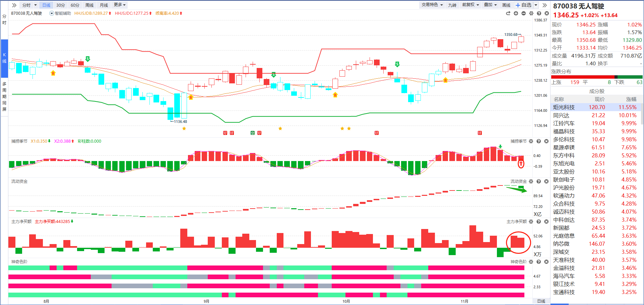Click the plus icon of 自选 button
The width and height of the screenshot is (644, 305).
pos(518,5)
